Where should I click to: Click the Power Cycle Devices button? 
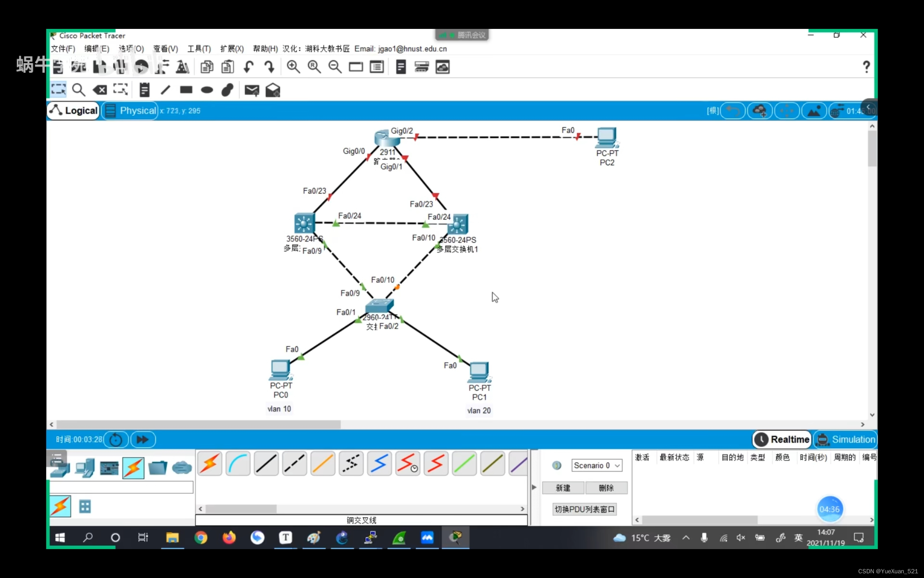tap(116, 440)
